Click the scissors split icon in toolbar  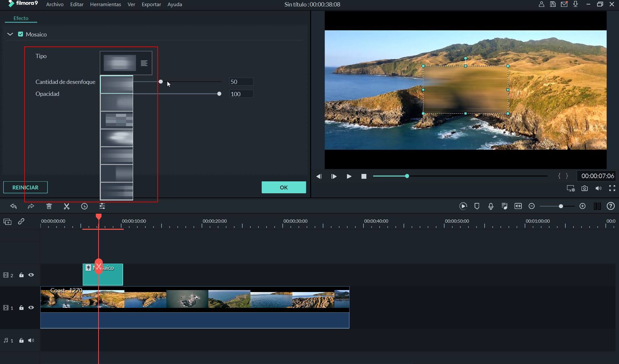tap(67, 206)
